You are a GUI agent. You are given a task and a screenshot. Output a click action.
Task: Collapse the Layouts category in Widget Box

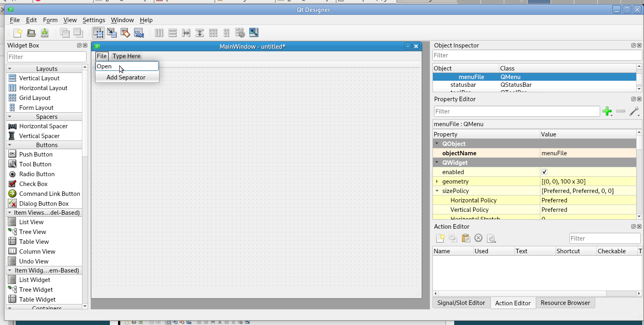pyautogui.click(x=10, y=69)
